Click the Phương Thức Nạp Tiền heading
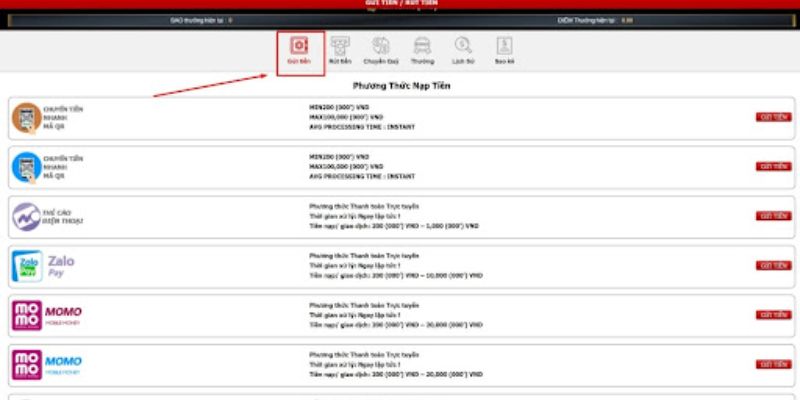Viewport: 800px width, 400px height. 401,86
